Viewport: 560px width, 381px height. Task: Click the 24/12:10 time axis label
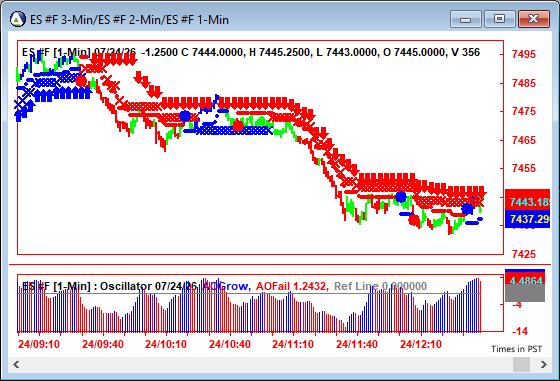(421, 344)
